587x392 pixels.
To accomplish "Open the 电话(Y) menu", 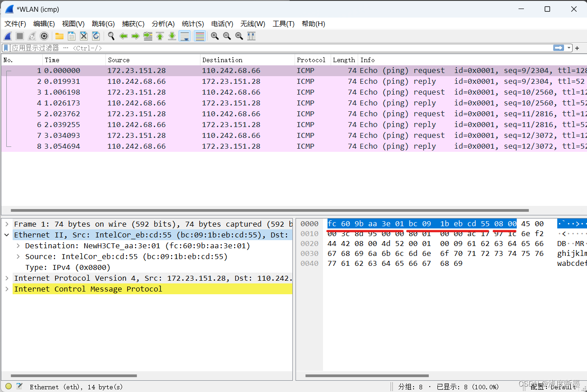I will tap(222, 24).
